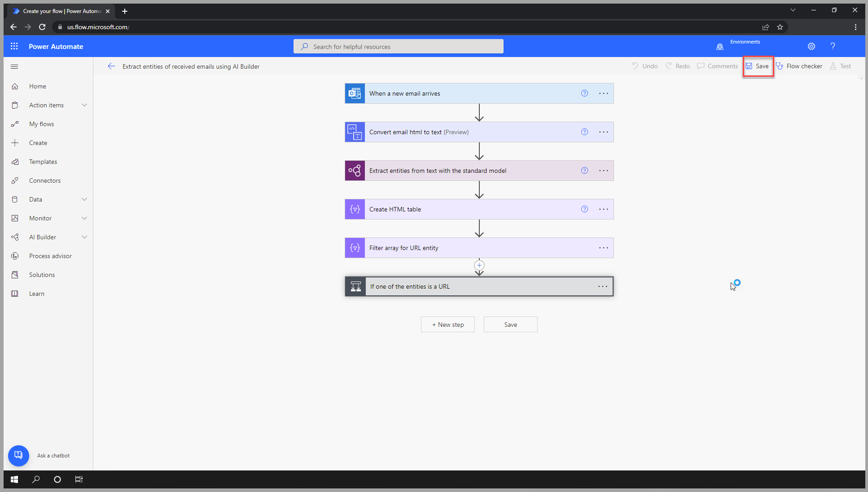Click the Environments icon in the header
This screenshot has height=492, width=868.
[x=719, y=46]
